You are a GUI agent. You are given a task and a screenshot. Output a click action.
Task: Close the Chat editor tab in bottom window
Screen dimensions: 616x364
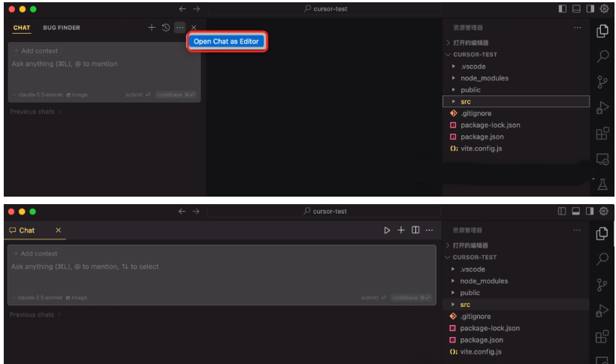(x=59, y=229)
